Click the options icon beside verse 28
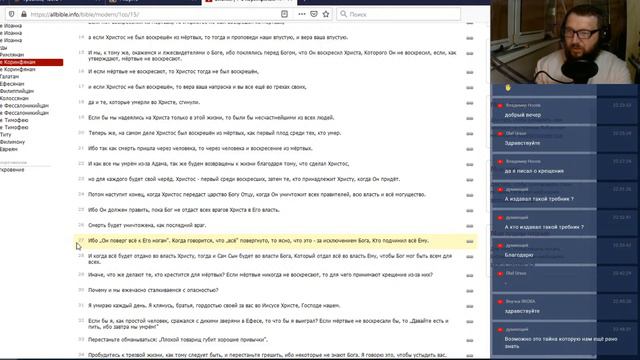The height and width of the screenshot is (360, 640). (x=470, y=257)
